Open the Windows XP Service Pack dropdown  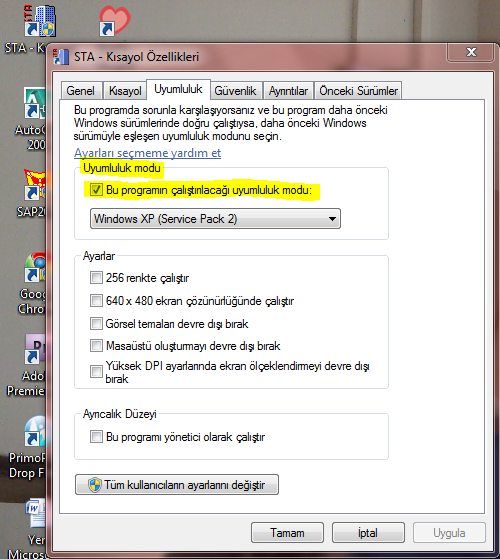coord(215,219)
